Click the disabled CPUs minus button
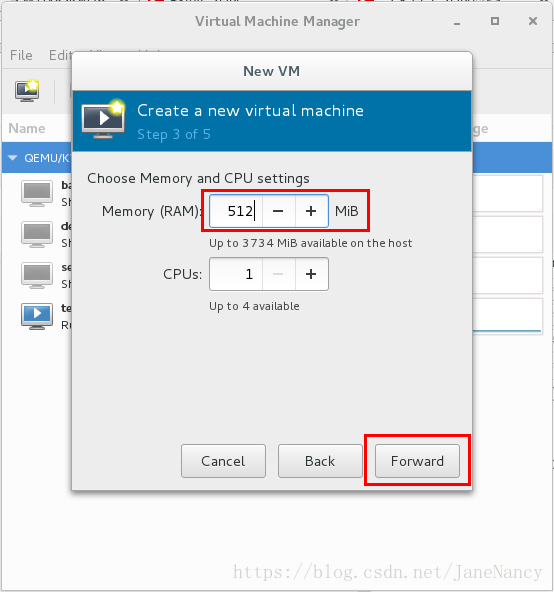Image resolution: width=554 pixels, height=592 pixels. (278, 274)
